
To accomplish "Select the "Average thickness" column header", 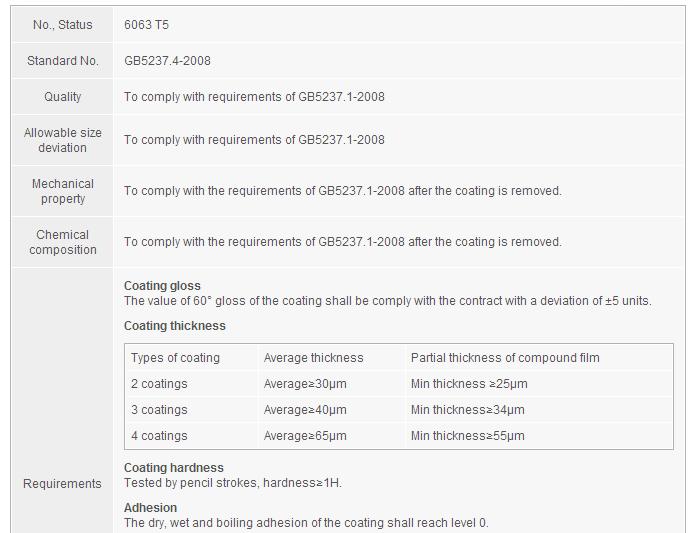I will 313,358.
